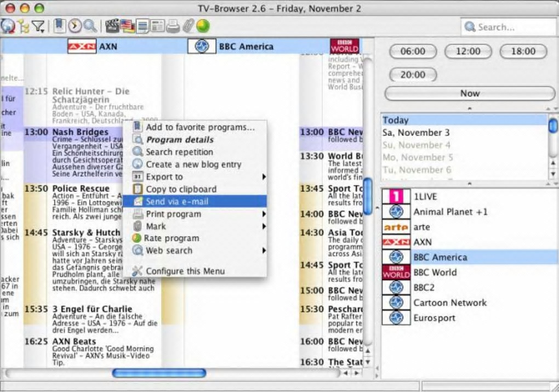
Task: Click the Eurosport channel icon
Action: click(396, 317)
